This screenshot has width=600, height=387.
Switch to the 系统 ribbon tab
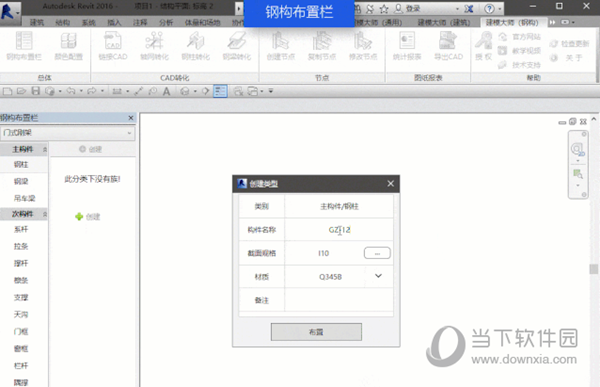coord(89,23)
